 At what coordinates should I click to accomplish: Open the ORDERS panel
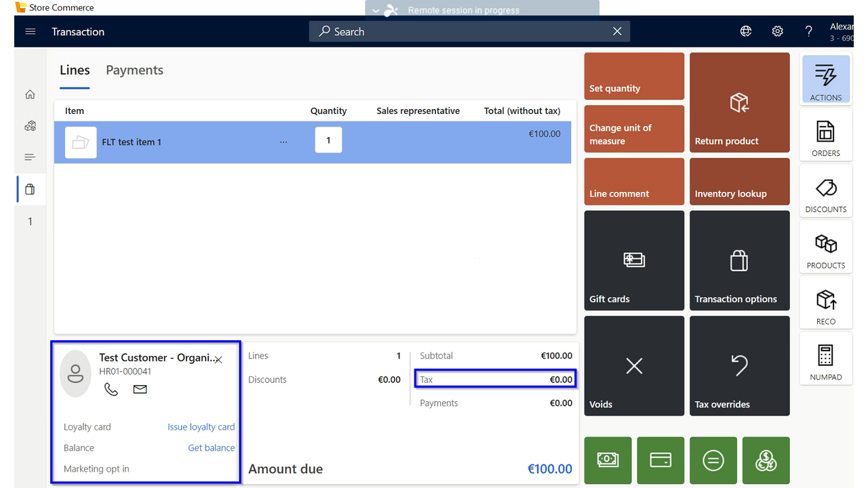pyautogui.click(x=826, y=136)
